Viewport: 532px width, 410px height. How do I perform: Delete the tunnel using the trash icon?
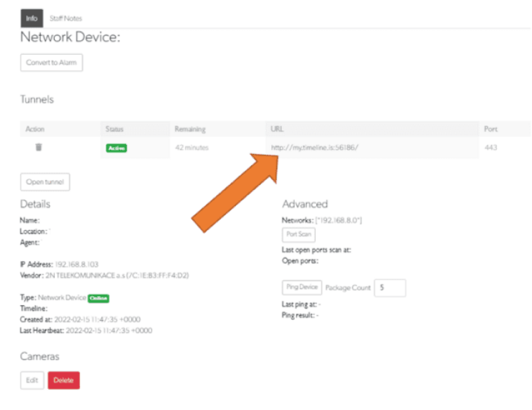pos(39,147)
